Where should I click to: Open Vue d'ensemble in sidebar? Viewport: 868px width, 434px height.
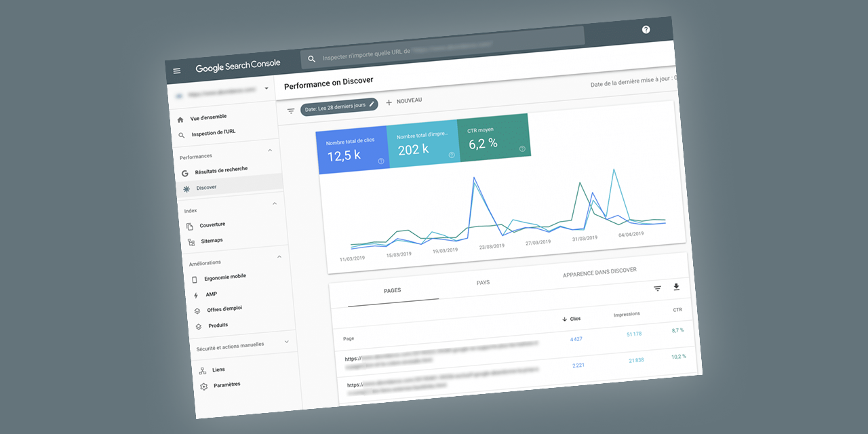click(208, 117)
